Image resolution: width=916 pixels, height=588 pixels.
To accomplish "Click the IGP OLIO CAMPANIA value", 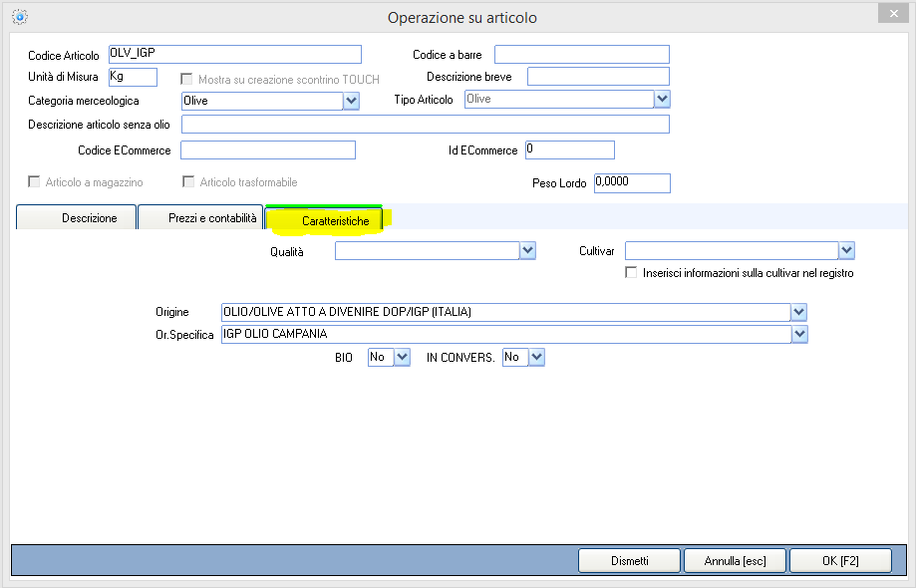I will coord(275,334).
